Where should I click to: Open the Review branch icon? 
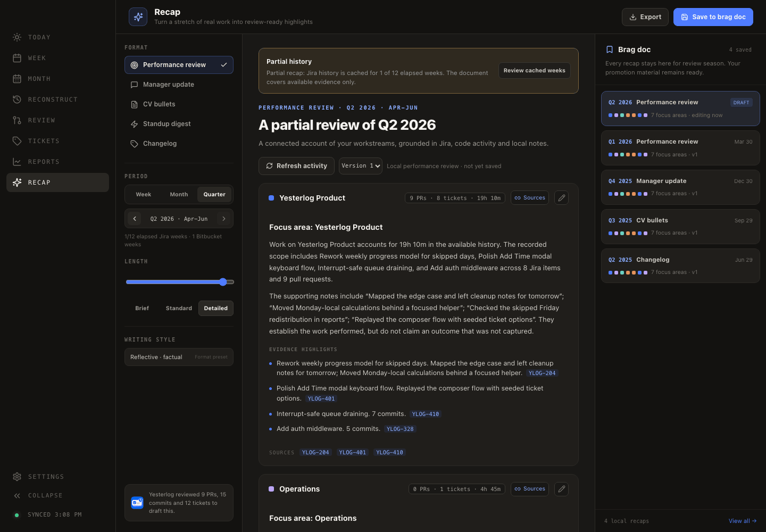(x=17, y=120)
